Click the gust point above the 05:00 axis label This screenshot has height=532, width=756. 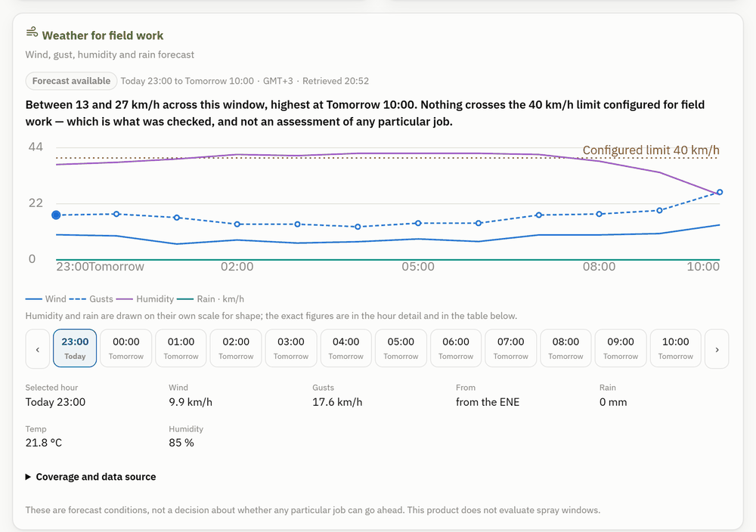[418, 223]
